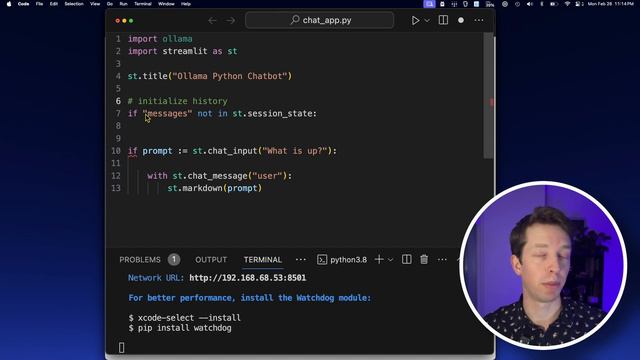Switch to the PROBLEMS tab
This screenshot has width=640, height=360.
140,260
